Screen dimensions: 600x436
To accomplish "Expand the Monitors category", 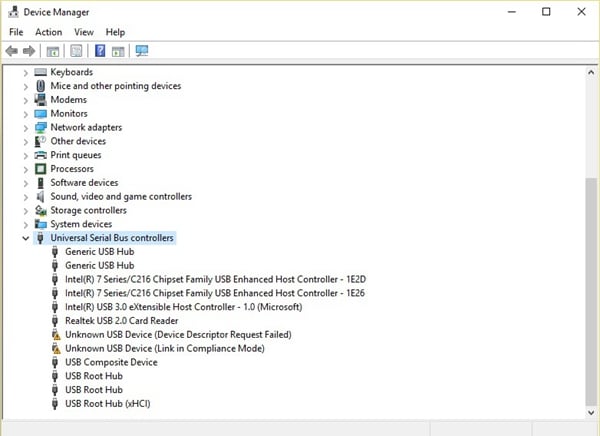I will click(x=26, y=114).
